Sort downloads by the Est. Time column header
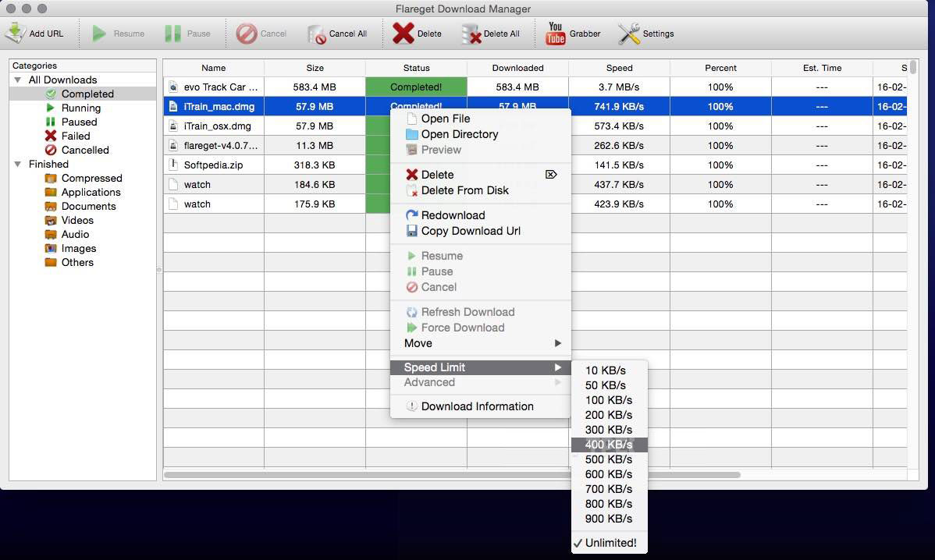This screenshot has width=935, height=560. [822, 68]
